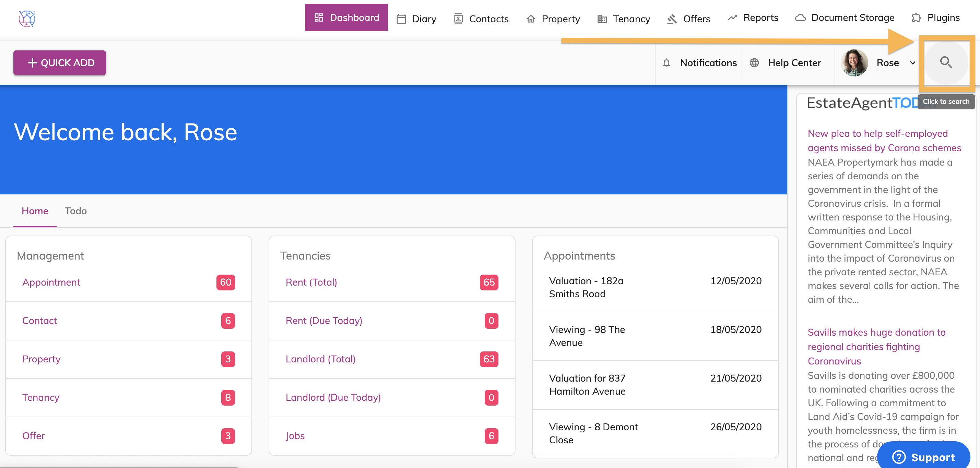Click the Reports trend line icon
This screenshot has height=468, width=980.
[x=732, y=18]
